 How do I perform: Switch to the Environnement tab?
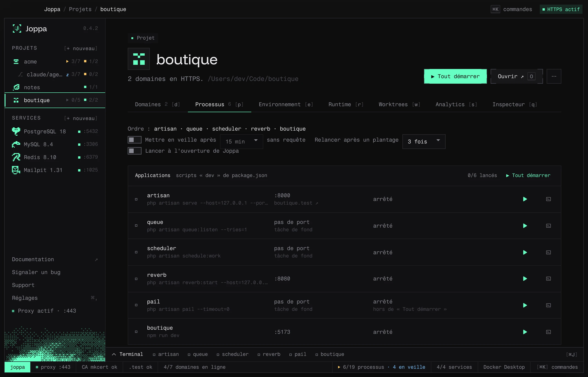coord(286,105)
